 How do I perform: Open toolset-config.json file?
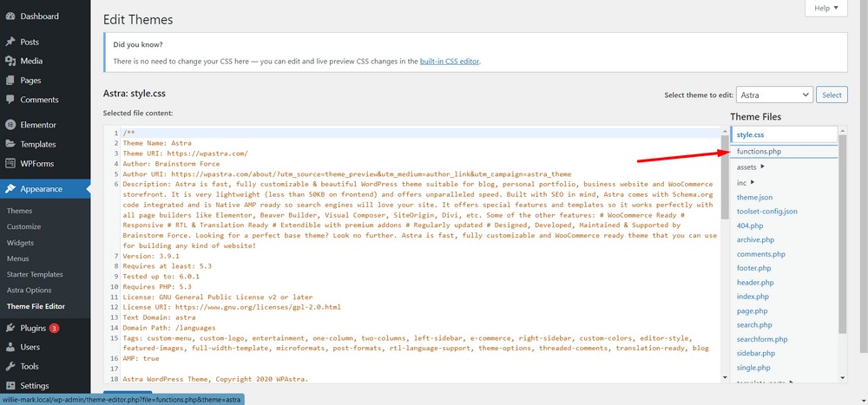766,212
